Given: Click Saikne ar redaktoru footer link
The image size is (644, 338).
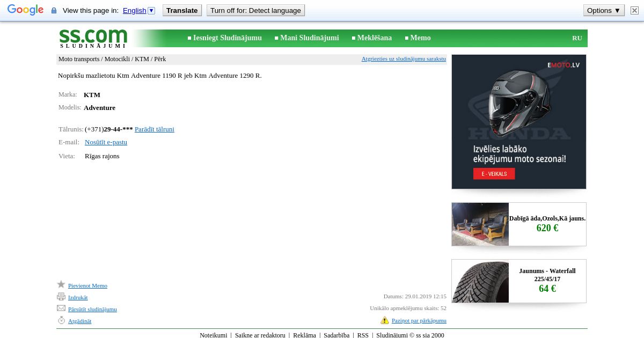Looking at the screenshot, I should [x=260, y=335].
